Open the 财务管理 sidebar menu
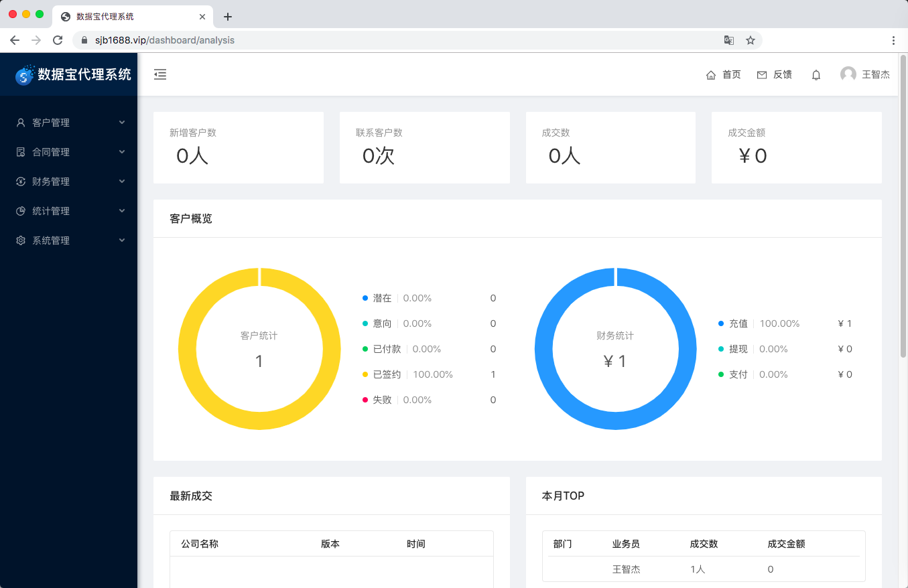The width and height of the screenshot is (908, 588). pyautogui.click(x=68, y=181)
